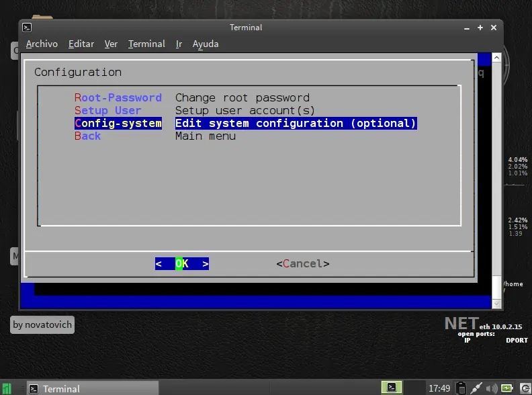The height and width of the screenshot is (395, 532).
Task: Click the volume speaker tray icon
Action: pyautogui.click(x=491, y=388)
